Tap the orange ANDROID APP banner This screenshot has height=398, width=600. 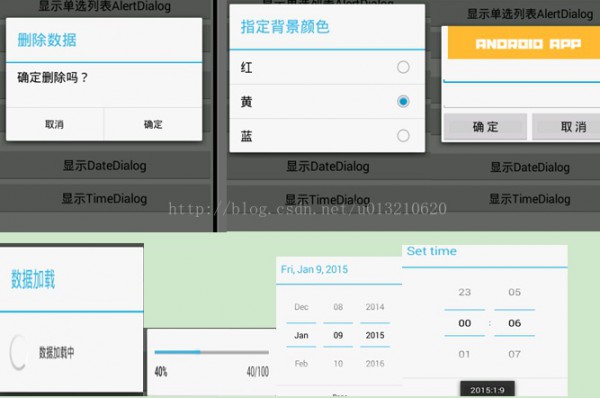click(x=524, y=43)
